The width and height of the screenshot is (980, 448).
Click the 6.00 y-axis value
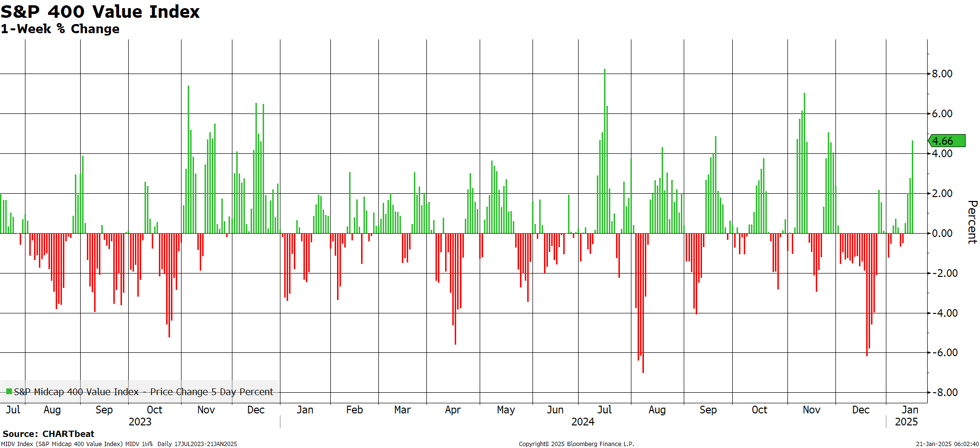pos(942,113)
